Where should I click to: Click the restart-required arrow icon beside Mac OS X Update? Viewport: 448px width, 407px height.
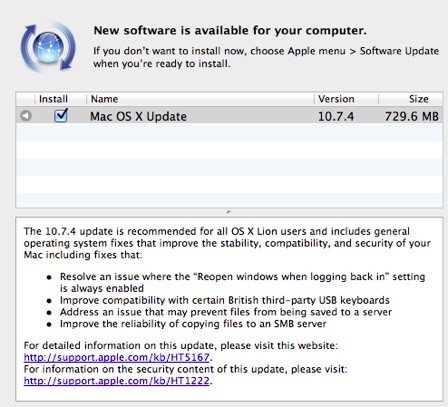tap(26, 116)
